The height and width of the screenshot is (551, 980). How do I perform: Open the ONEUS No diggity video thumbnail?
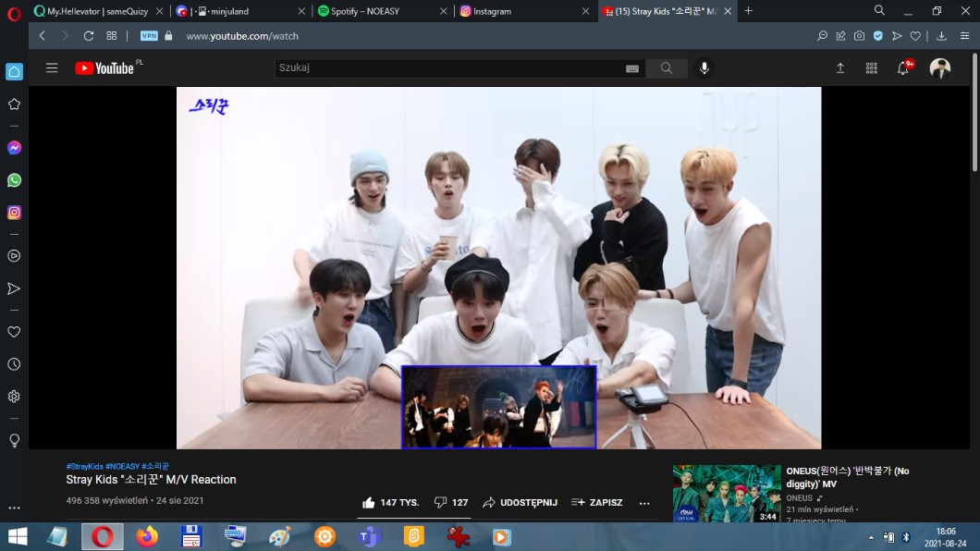[x=727, y=494]
